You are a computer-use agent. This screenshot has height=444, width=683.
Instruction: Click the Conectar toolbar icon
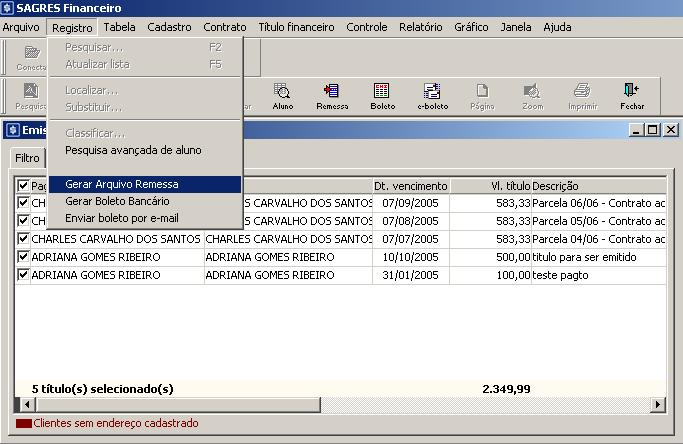click(x=31, y=57)
